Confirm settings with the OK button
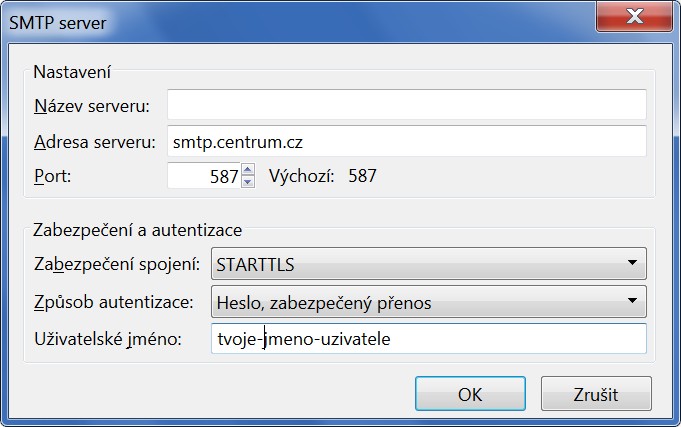 pos(470,394)
